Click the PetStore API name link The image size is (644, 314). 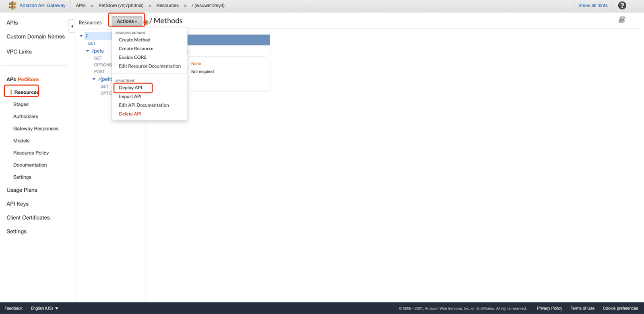coord(28,80)
